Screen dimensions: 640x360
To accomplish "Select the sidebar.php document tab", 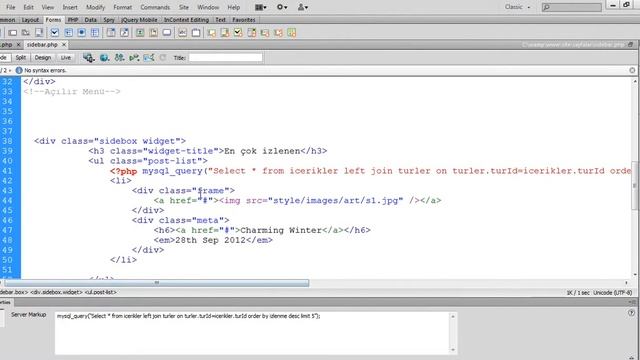I will (42, 44).
